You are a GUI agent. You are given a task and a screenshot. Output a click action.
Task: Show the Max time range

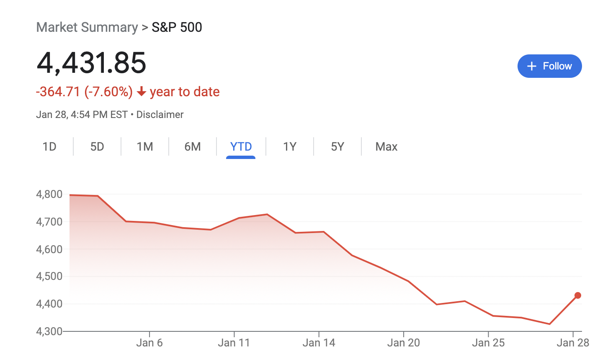click(386, 147)
